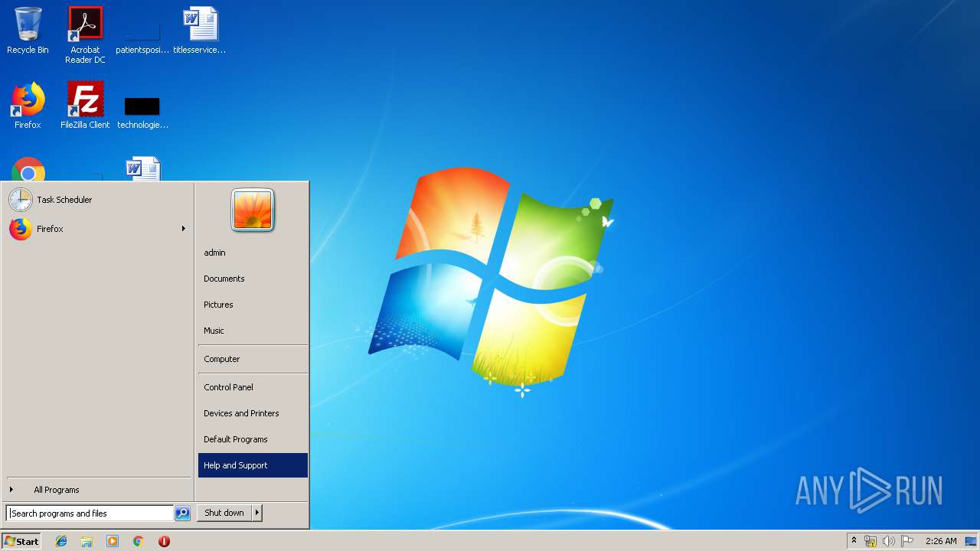Select the technologie... desktop file
The width and height of the screenshot is (980, 551).
click(142, 111)
